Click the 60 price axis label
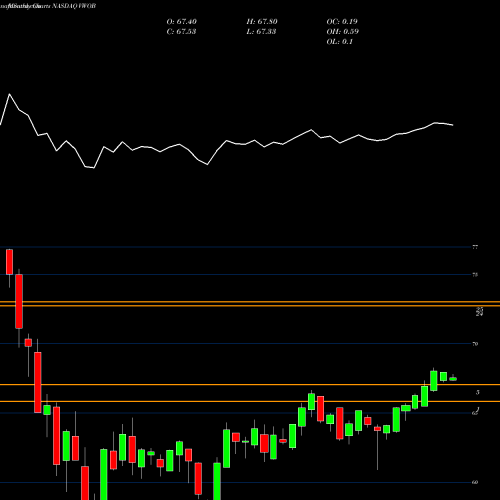 coord(475,482)
